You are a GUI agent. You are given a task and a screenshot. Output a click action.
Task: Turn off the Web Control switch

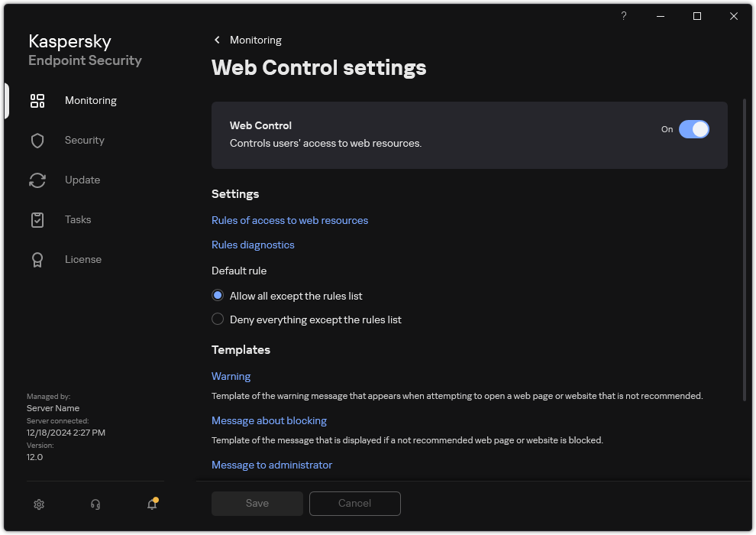(695, 129)
